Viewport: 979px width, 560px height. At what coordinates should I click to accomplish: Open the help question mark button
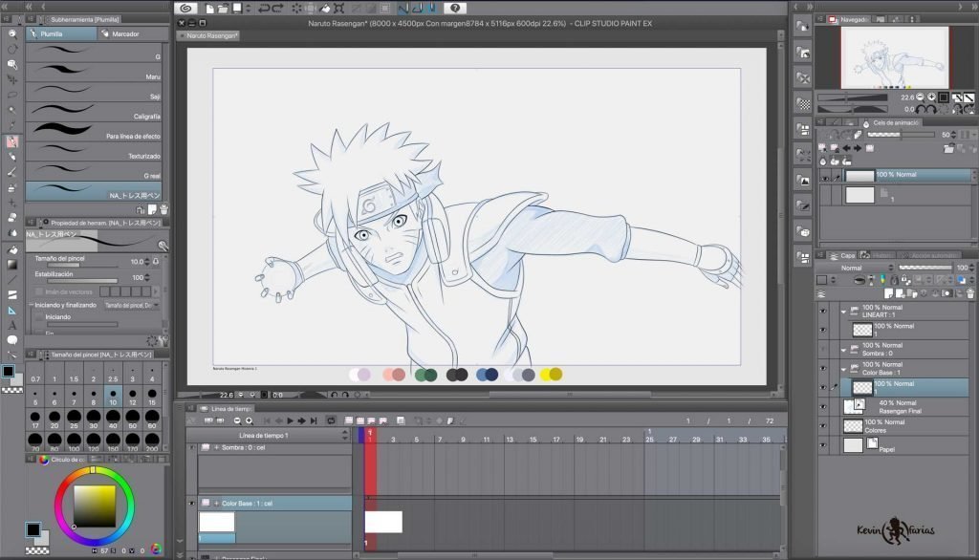pyautogui.click(x=455, y=8)
